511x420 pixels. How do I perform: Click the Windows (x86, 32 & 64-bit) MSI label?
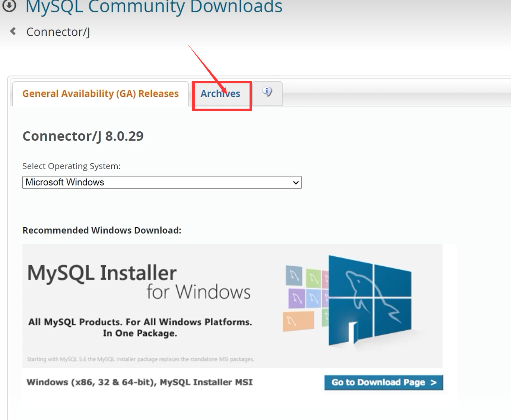click(140, 382)
